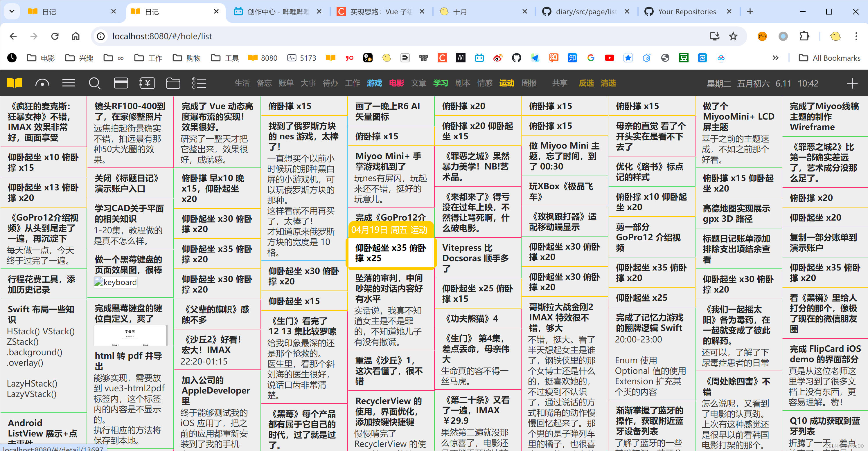Open the hamburger menu icon
This screenshot has width=868, height=451.
[x=69, y=83]
